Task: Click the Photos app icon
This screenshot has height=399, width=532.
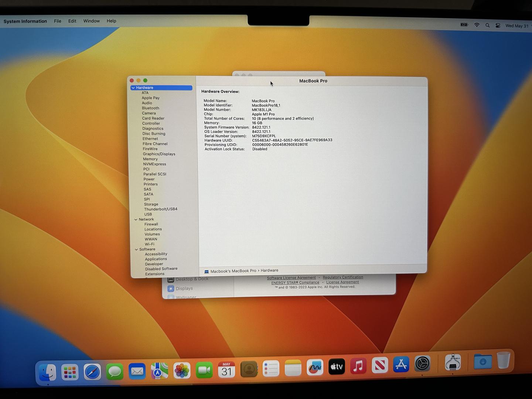Action: pyautogui.click(x=182, y=371)
